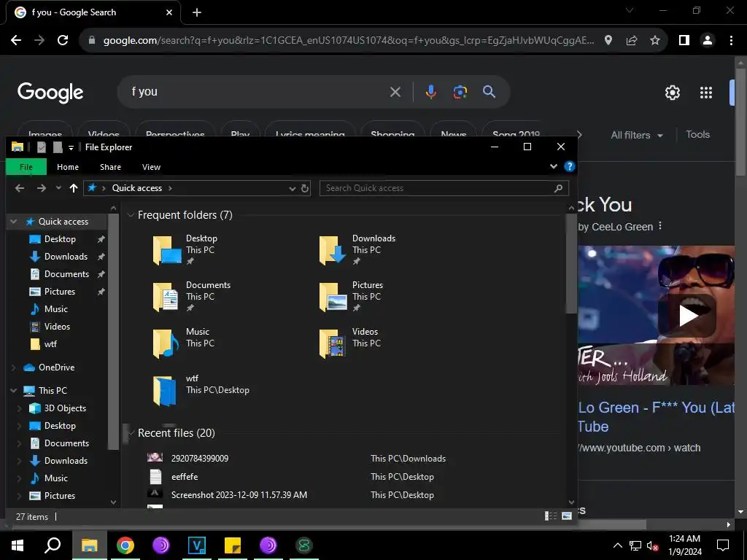Expand the ribbon with the chevron
The width and height of the screenshot is (747, 560).
(553, 166)
